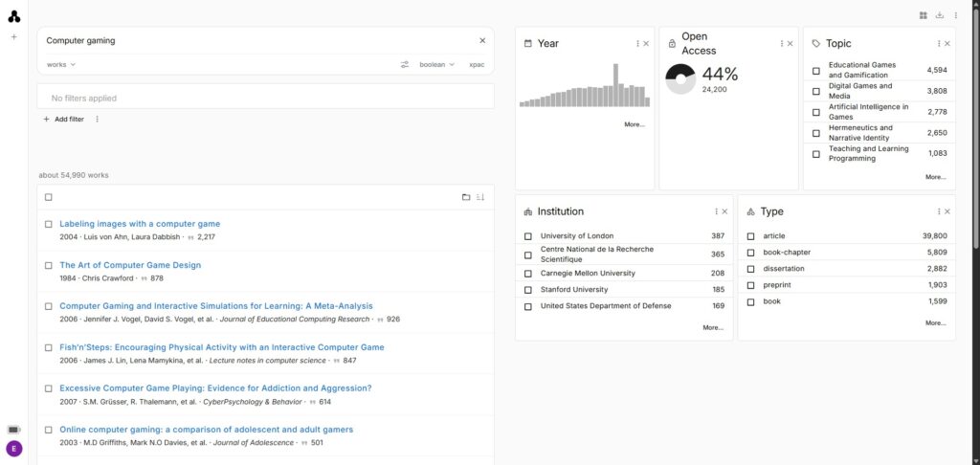Clear the search with the X icon

coord(482,40)
